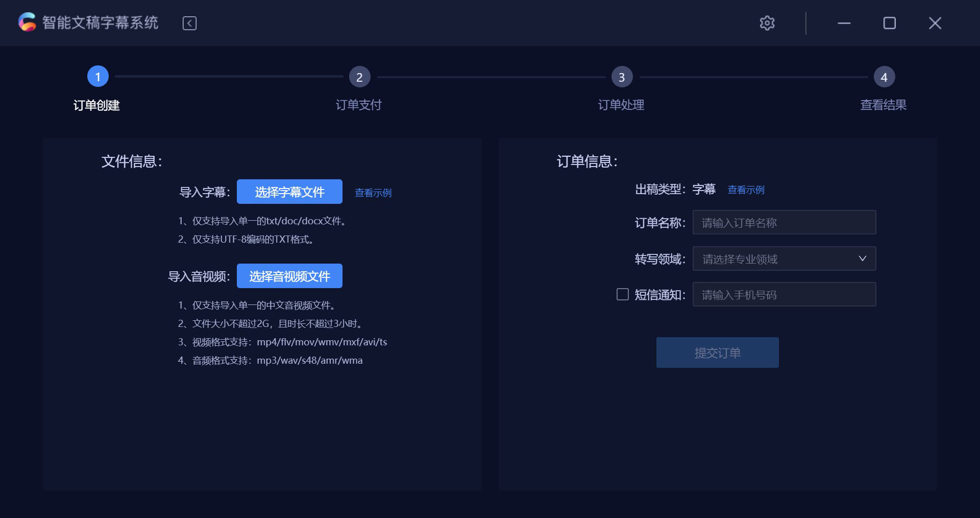980x518 pixels.
Task: Select step 1 订单创建 circle
Action: coord(98,77)
